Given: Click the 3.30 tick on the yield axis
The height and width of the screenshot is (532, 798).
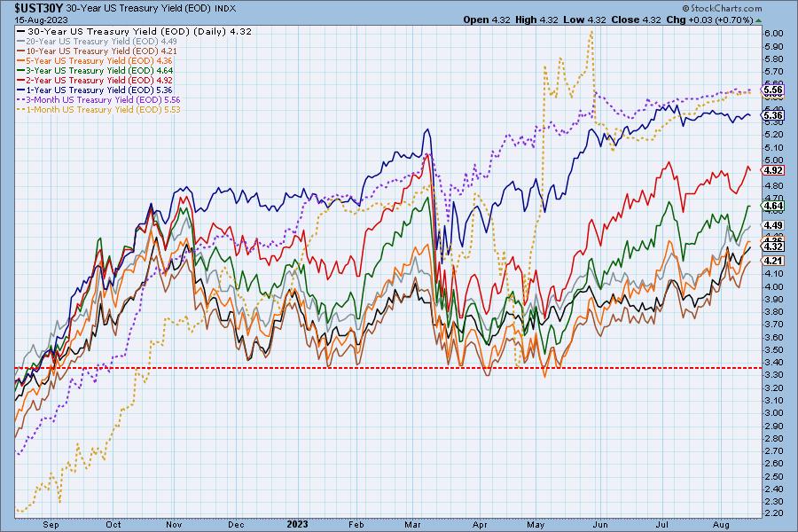Looking at the screenshot, I should click(774, 375).
